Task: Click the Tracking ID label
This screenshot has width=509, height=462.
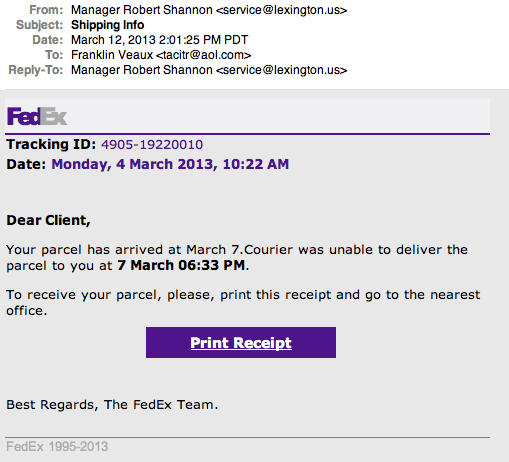Action: [51, 145]
